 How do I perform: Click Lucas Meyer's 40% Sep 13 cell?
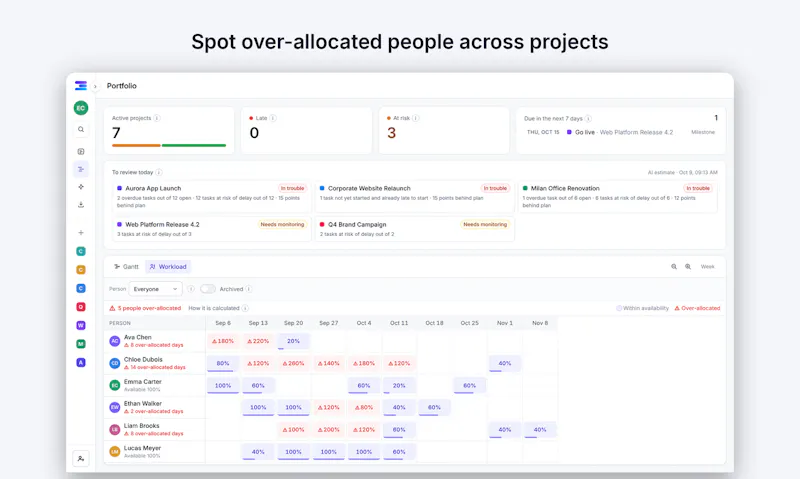click(x=258, y=451)
